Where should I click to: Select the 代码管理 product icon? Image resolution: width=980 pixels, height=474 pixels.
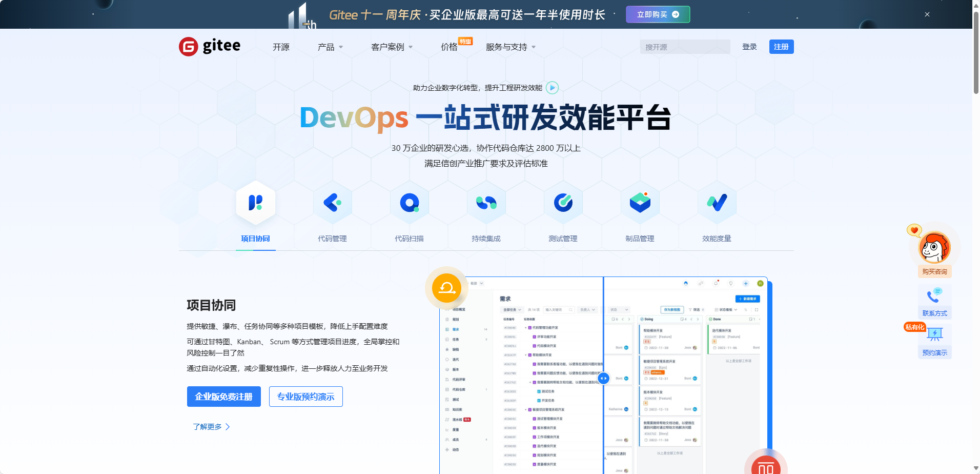pos(333,203)
